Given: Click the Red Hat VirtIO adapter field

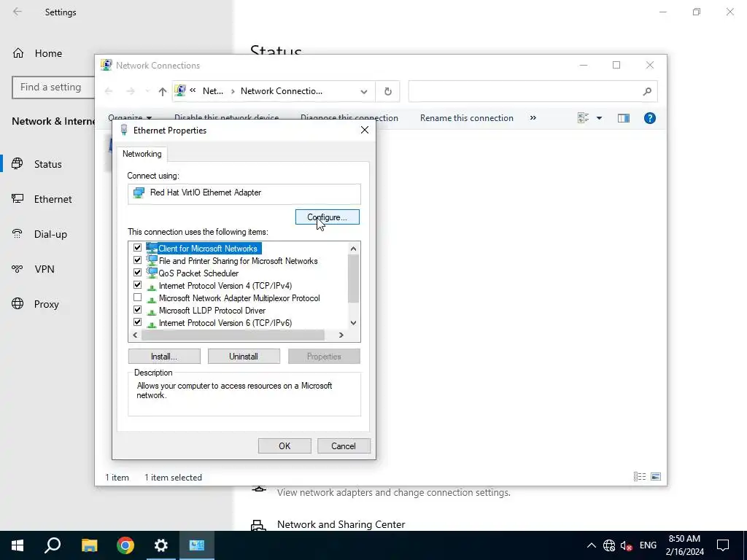Looking at the screenshot, I should [244, 192].
